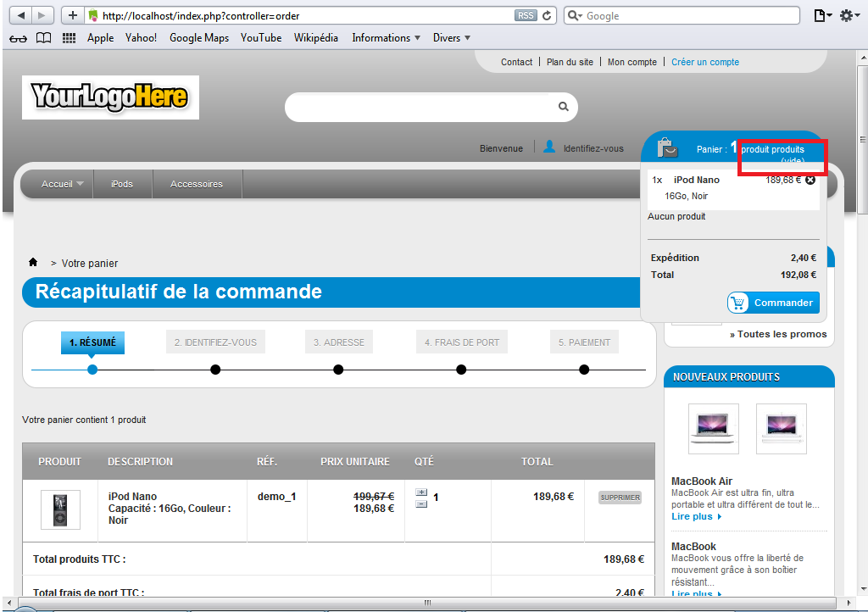Open the white MacBook product thumbnail
868x612 pixels.
click(x=781, y=429)
